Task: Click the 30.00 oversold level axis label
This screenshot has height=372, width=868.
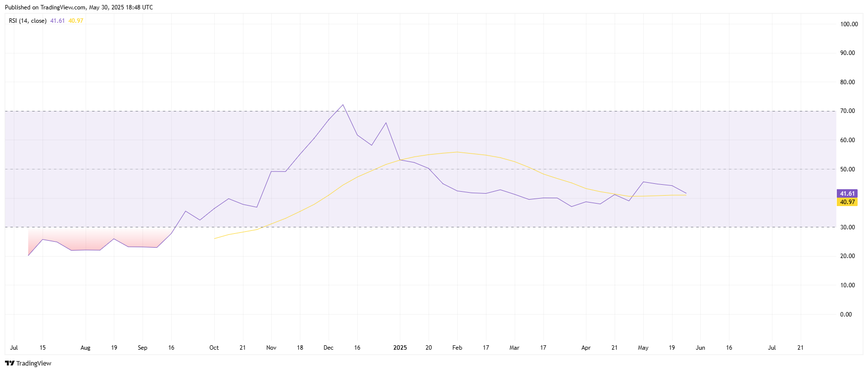Action: coord(847,227)
